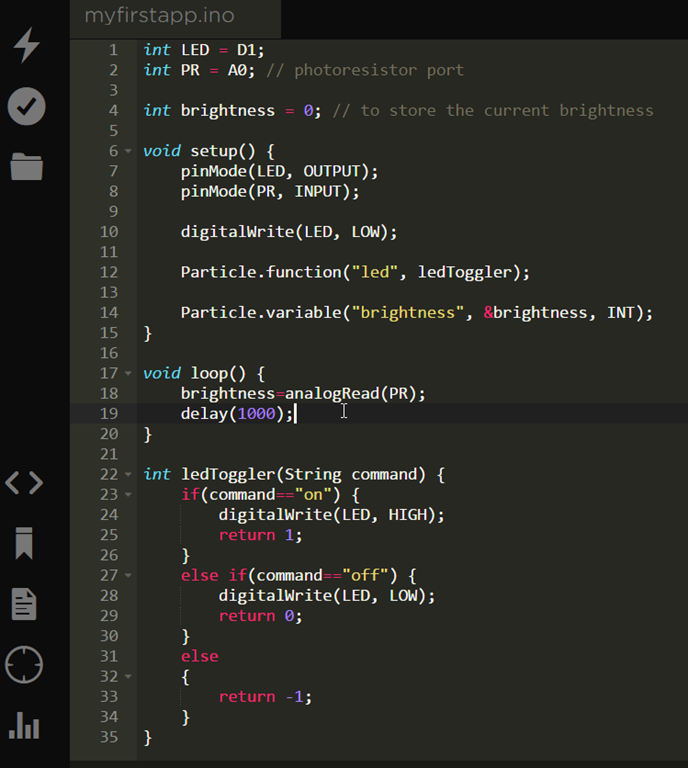The width and height of the screenshot is (688, 768).
Task: Save the app using the folder icon
Action: tap(26, 166)
